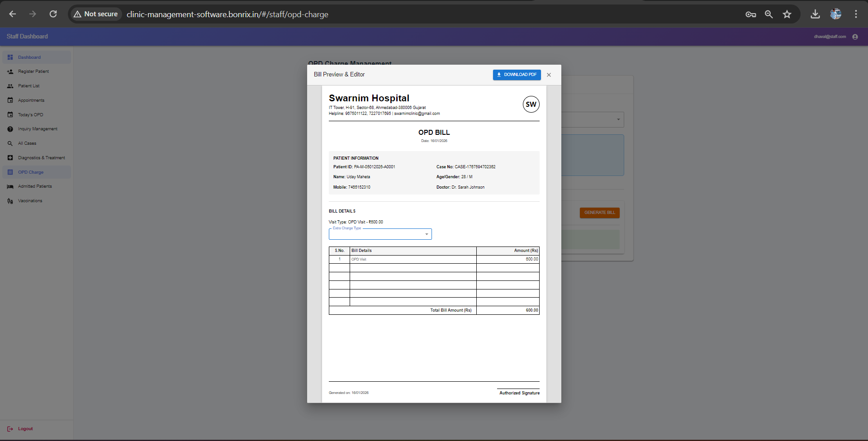Close the Bill Preview & Editor dialog
The width and height of the screenshot is (868, 441).
tap(548, 75)
